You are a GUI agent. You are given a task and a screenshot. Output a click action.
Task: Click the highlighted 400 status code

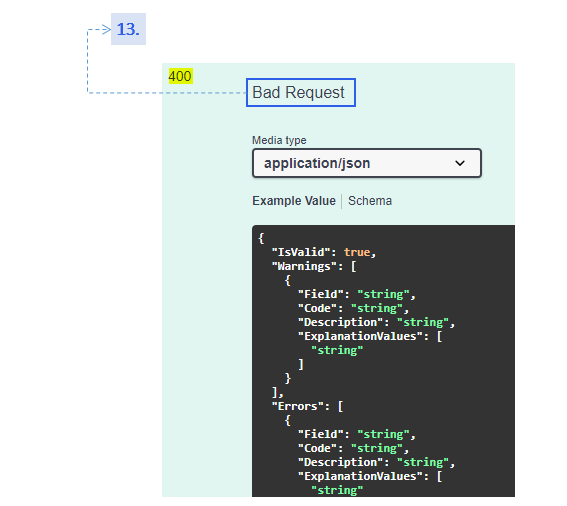[x=180, y=76]
